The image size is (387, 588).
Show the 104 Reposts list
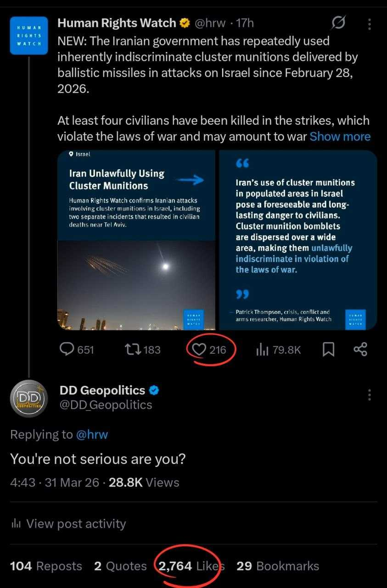click(x=46, y=566)
